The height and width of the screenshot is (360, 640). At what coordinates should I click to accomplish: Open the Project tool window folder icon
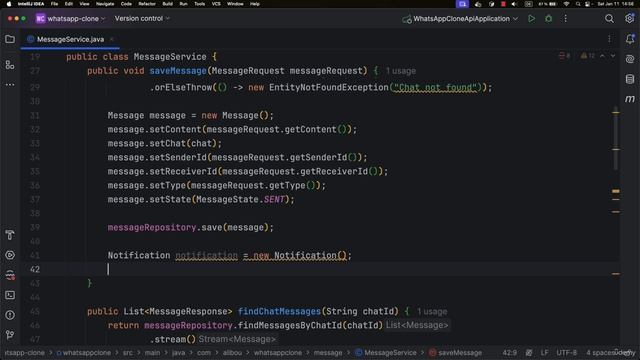(10, 39)
